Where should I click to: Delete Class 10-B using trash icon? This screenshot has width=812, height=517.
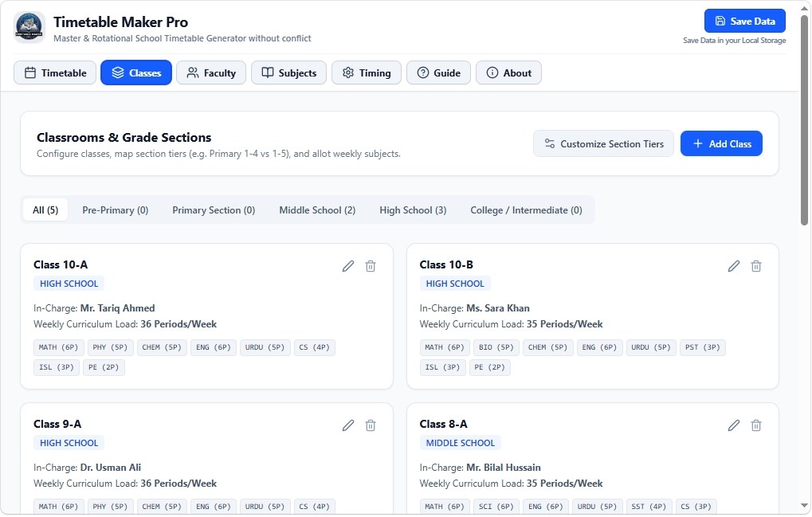point(756,266)
